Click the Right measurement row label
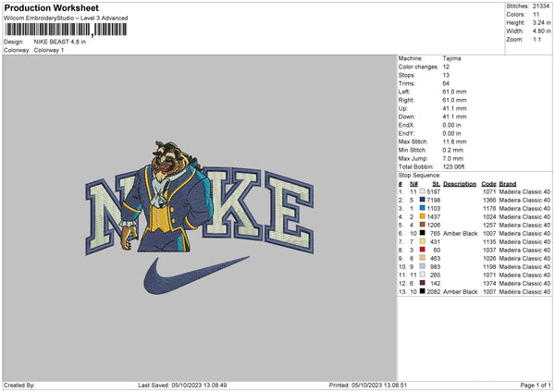 click(406, 100)
